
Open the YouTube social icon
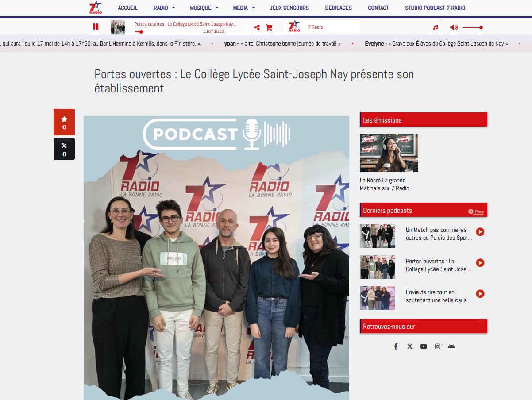click(424, 346)
